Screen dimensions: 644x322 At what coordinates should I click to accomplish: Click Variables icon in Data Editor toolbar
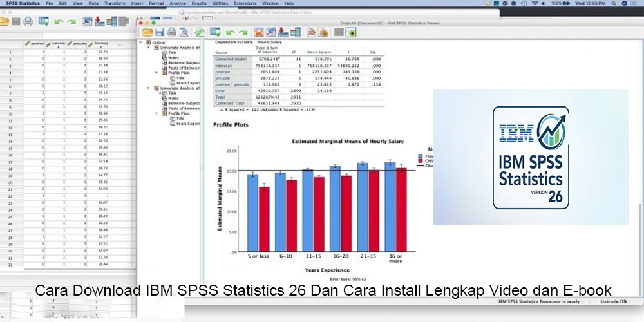point(111,21)
